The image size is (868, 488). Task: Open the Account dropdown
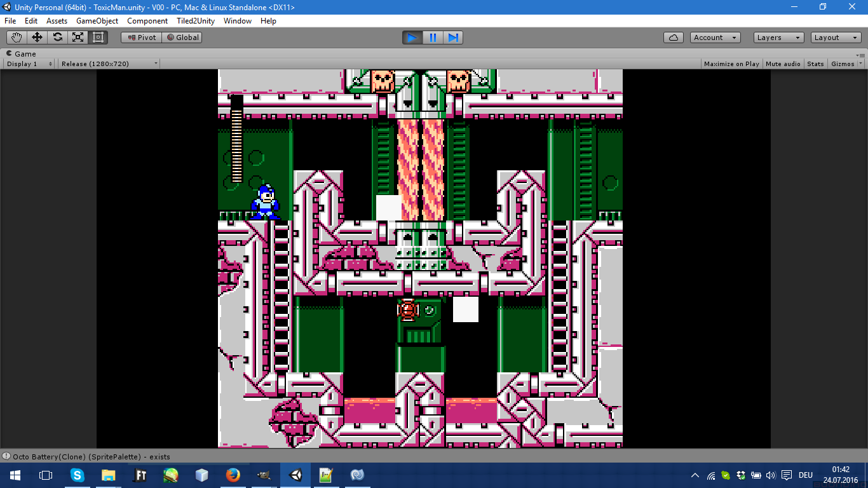click(715, 37)
